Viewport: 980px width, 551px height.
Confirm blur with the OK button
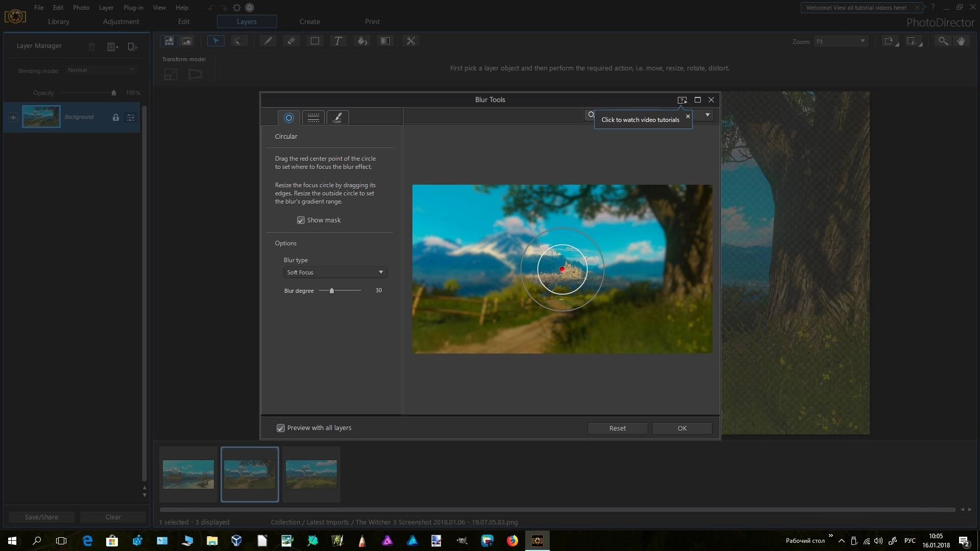(x=682, y=429)
